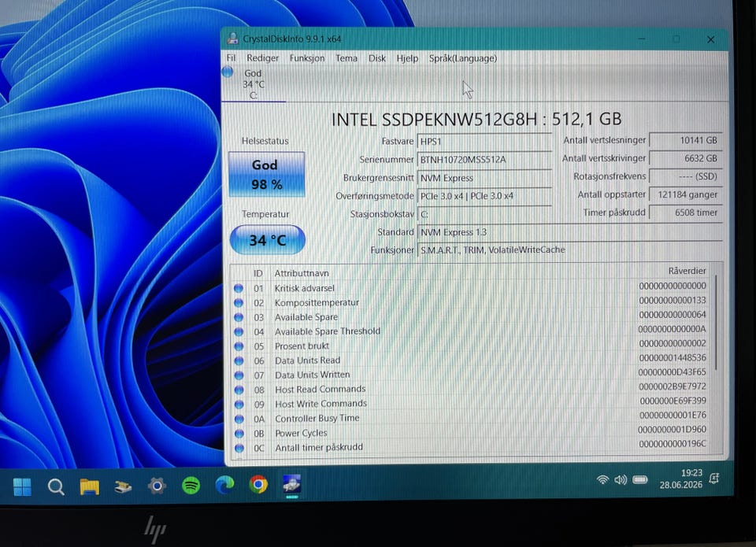Click the attribute list vertical scrollbar

(x=716, y=323)
